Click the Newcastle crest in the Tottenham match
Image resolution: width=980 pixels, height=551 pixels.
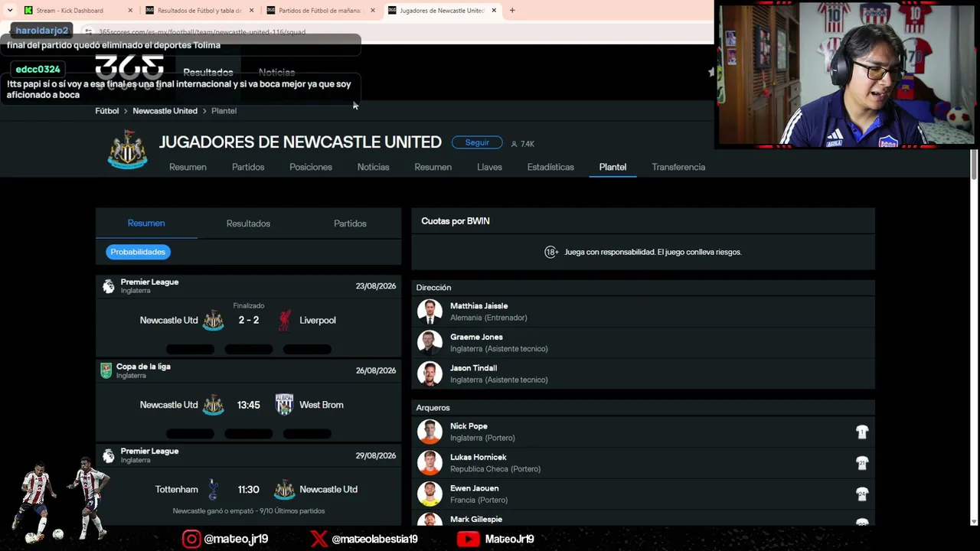coord(284,489)
